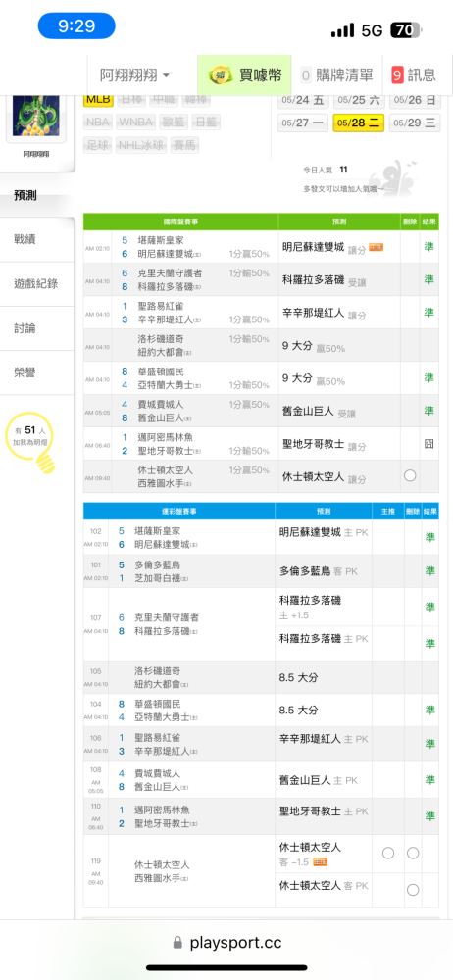Image resolution: width=453 pixels, height=980 pixels.
Task: Click the orange 主推 badge beside 明尼蘇達雙城 讓分
Action: click(x=377, y=248)
